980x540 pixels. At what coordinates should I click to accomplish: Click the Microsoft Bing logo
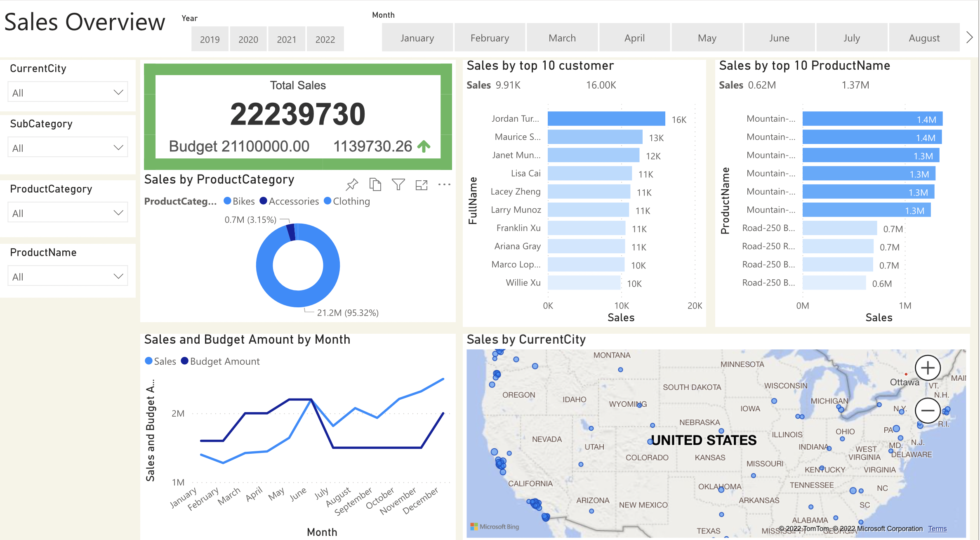click(495, 526)
